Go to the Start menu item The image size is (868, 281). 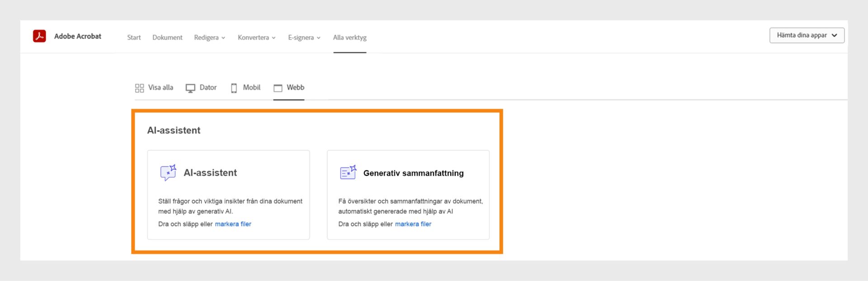(x=134, y=38)
